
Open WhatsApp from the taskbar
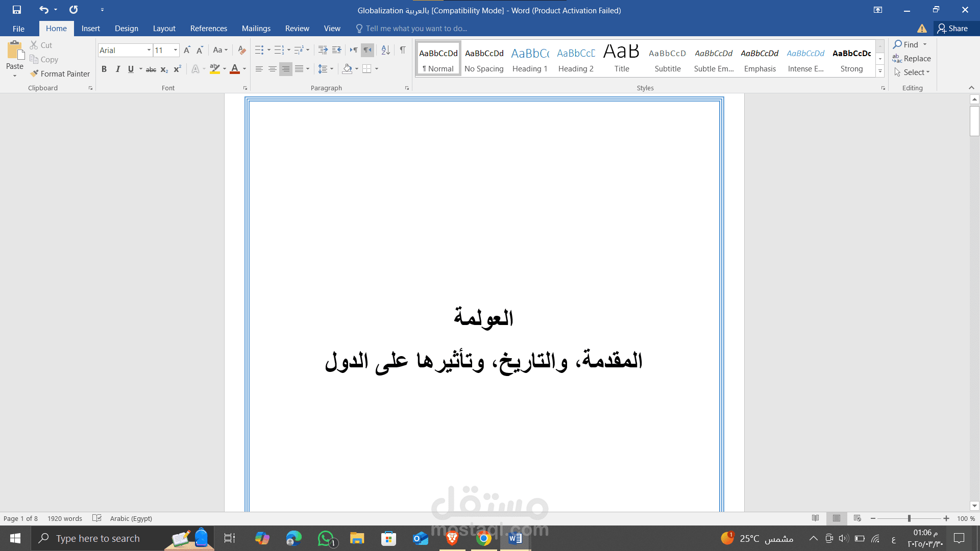coord(326,538)
